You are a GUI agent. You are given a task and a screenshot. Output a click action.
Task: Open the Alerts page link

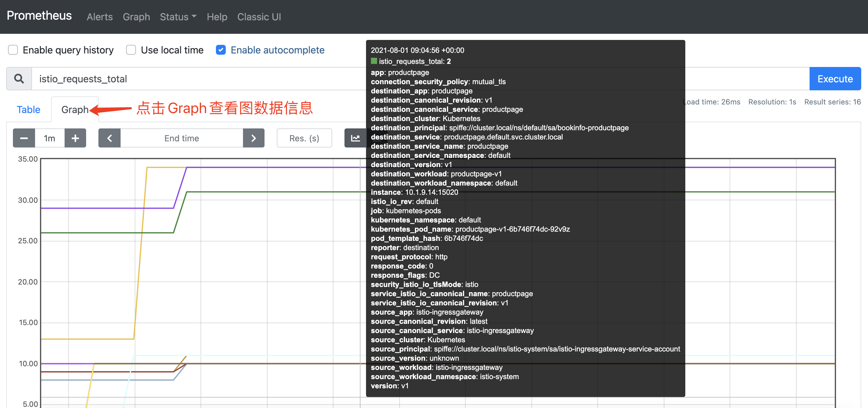point(99,17)
